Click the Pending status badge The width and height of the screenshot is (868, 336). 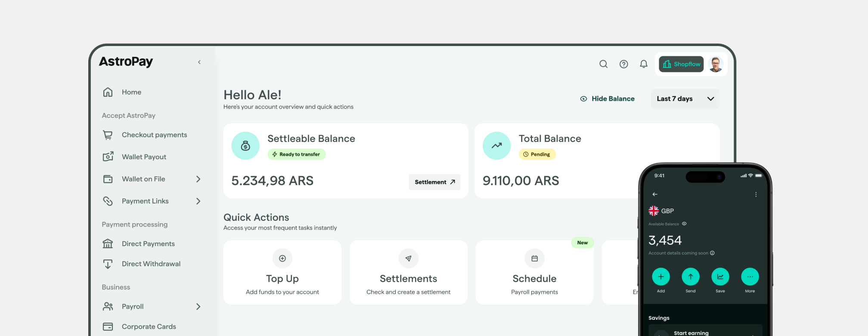pos(537,154)
